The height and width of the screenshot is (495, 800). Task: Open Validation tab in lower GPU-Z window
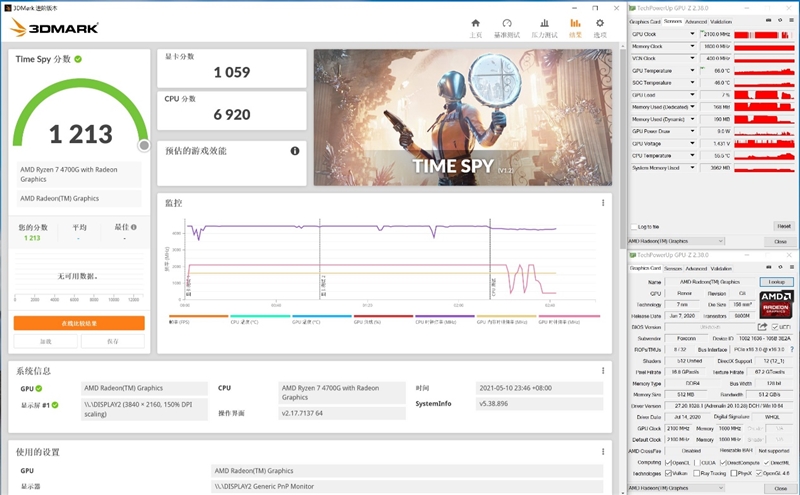pos(720,268)
